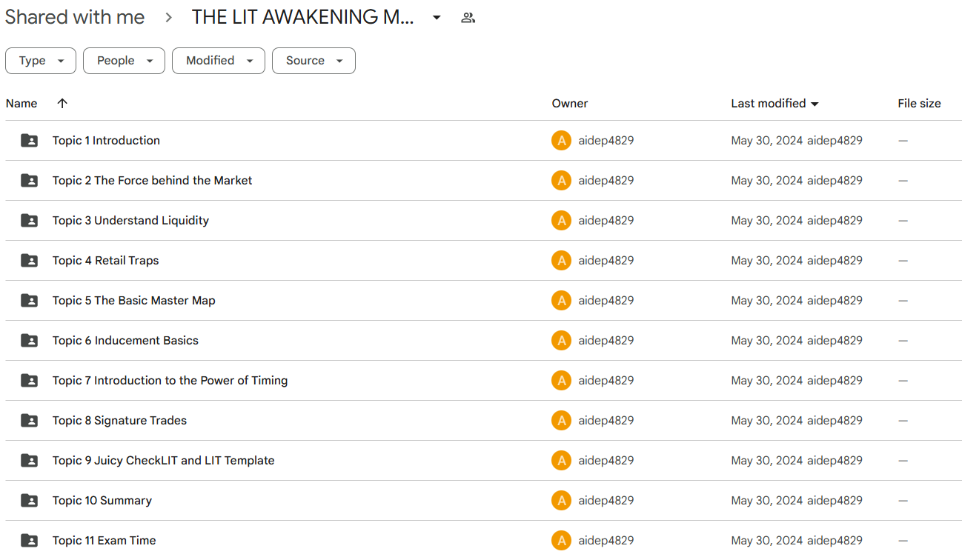
Task: Click the shared folder icon for Topic 1 Introduction
Action: pos(29,140)
